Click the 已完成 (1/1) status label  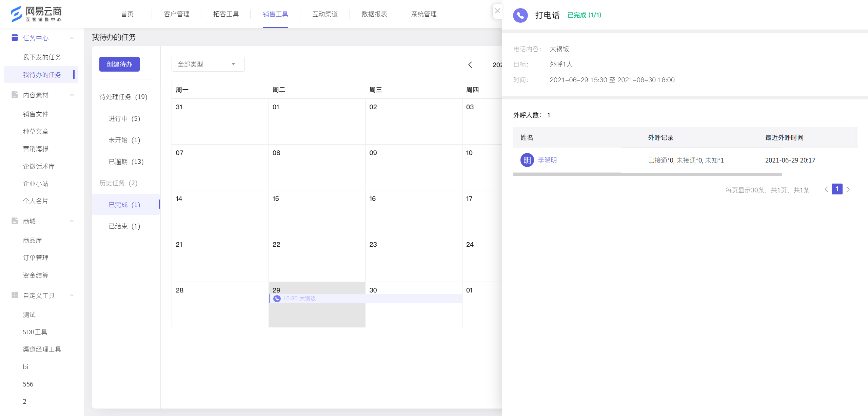pyautogui.click(x=584, y=15)
